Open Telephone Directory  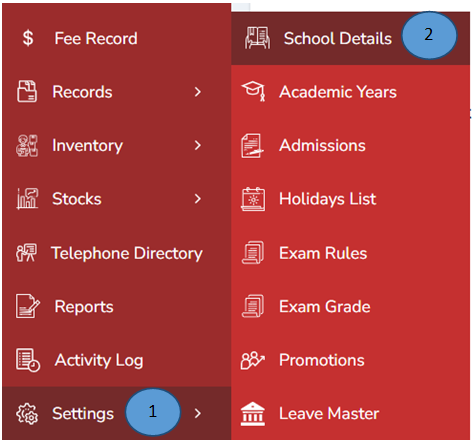(x=117, y=253)
